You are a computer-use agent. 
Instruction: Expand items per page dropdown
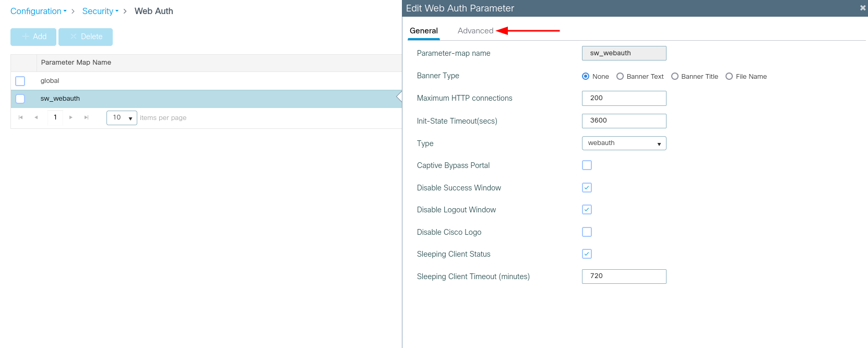point(122,118)
